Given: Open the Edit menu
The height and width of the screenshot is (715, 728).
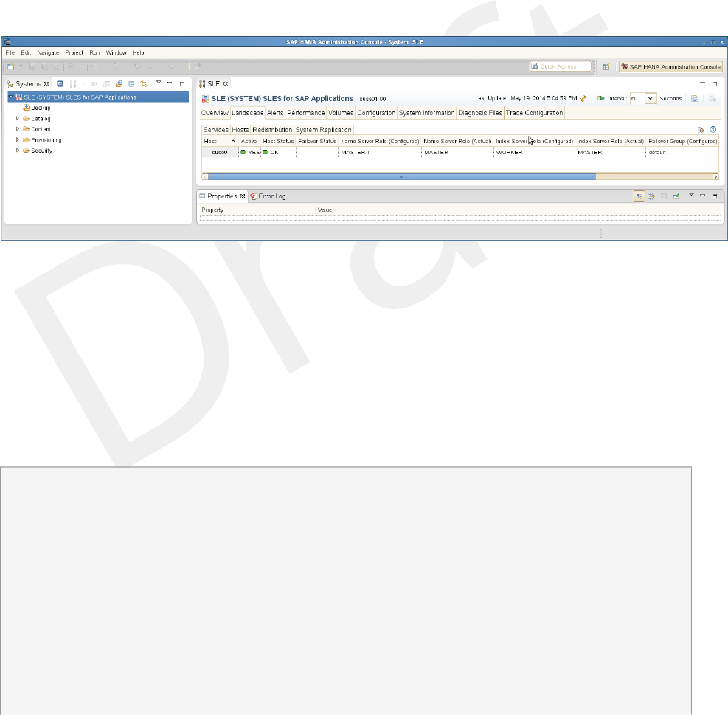Looking at the screenshot, I should [26, 53].
